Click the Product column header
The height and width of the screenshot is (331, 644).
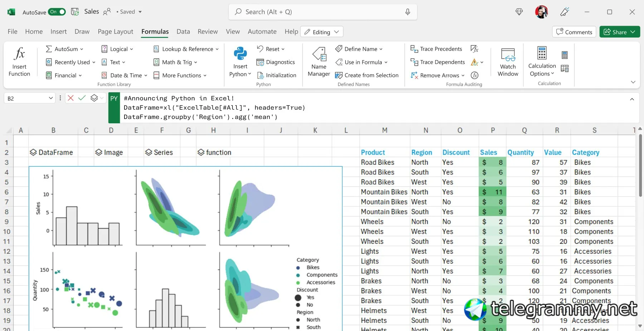373,152
